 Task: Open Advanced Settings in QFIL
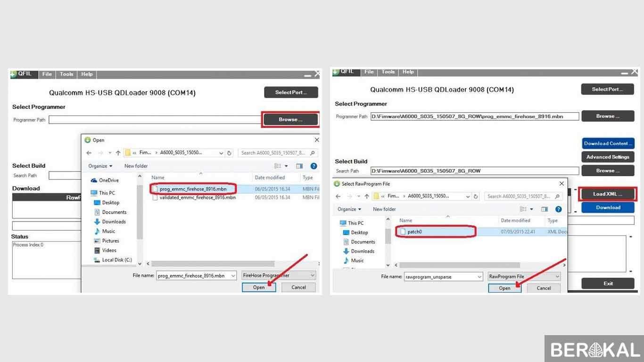[608, 157]
